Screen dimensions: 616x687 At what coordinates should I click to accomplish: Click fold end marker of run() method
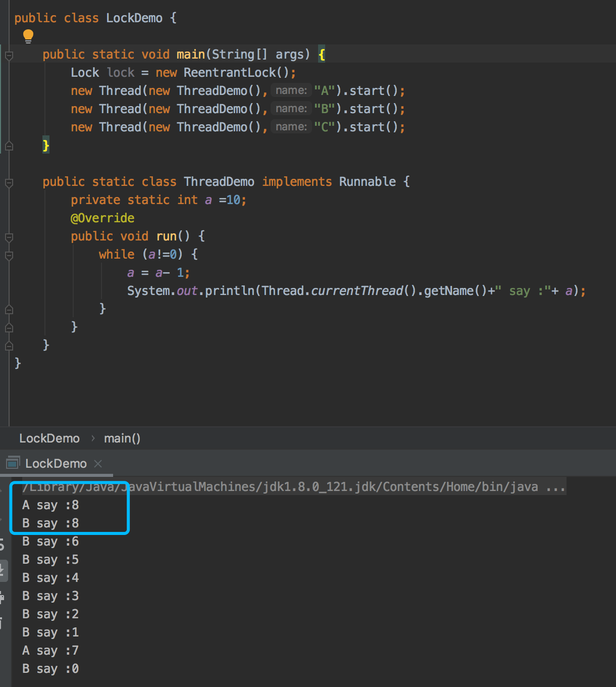click(x=9, y=327)
